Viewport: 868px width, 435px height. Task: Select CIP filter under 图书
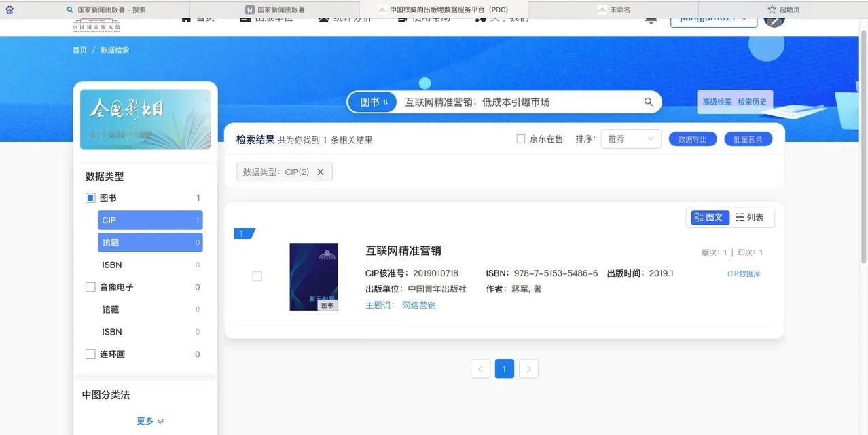(150, 221)
